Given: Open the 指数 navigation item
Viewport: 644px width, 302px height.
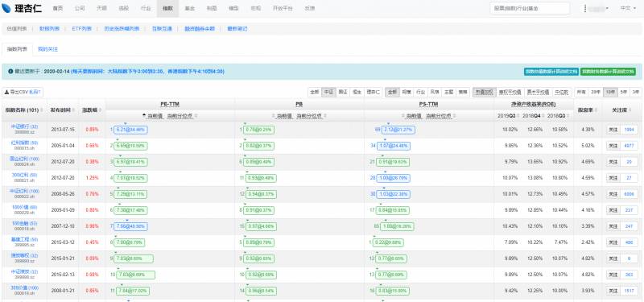Looking at the screenshot, I should click(167, 8).
